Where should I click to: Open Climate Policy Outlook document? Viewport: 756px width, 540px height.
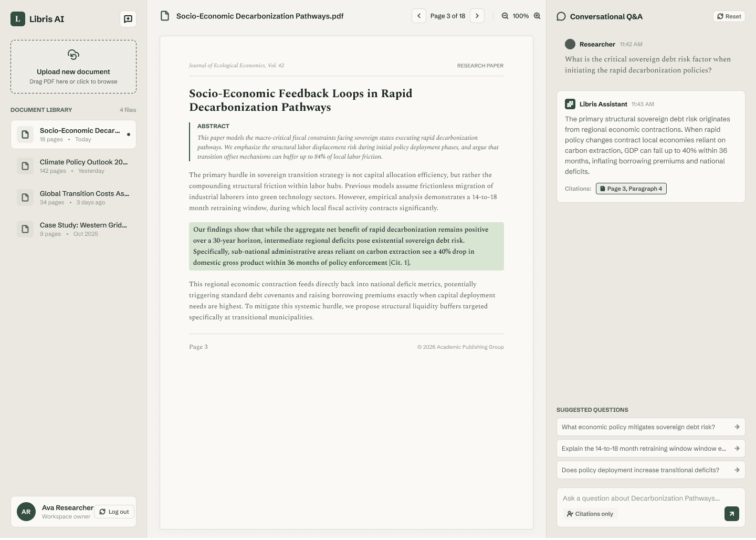coord(73,166)
